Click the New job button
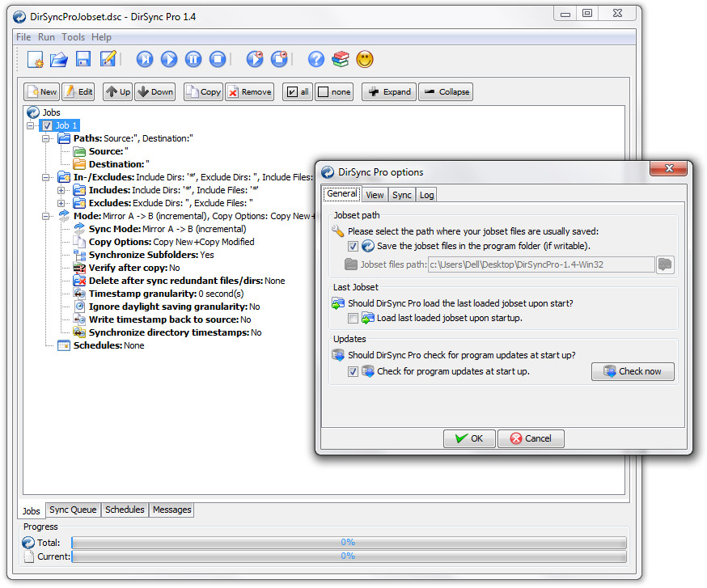Viewport: 707px width, 588px height. tap(42, 92)
